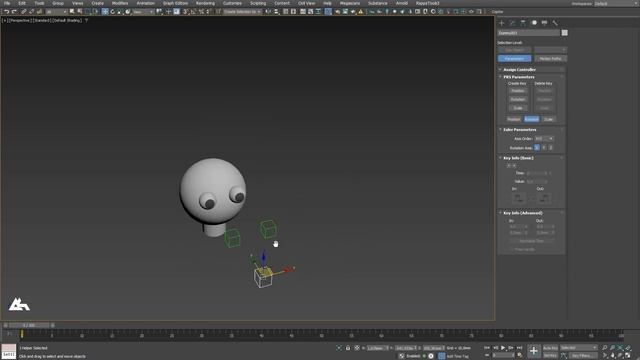This screenshot has width=640, height=360.
Task: Create a Rotation key button
Action: tap(518, 99)
